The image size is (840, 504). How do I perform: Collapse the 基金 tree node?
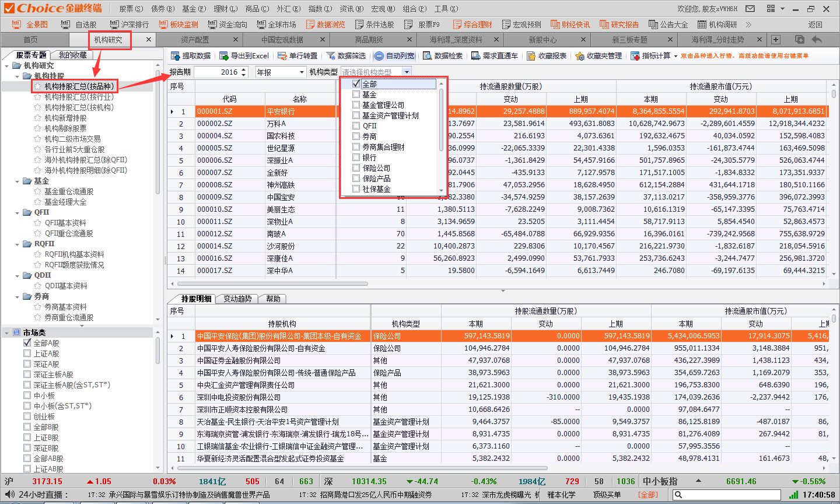pyautogui.click(x=17, y=181)
